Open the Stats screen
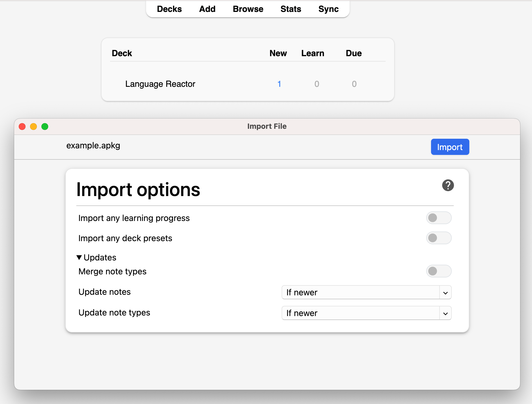This screenshot has height=404, width=532. (291, 9)
